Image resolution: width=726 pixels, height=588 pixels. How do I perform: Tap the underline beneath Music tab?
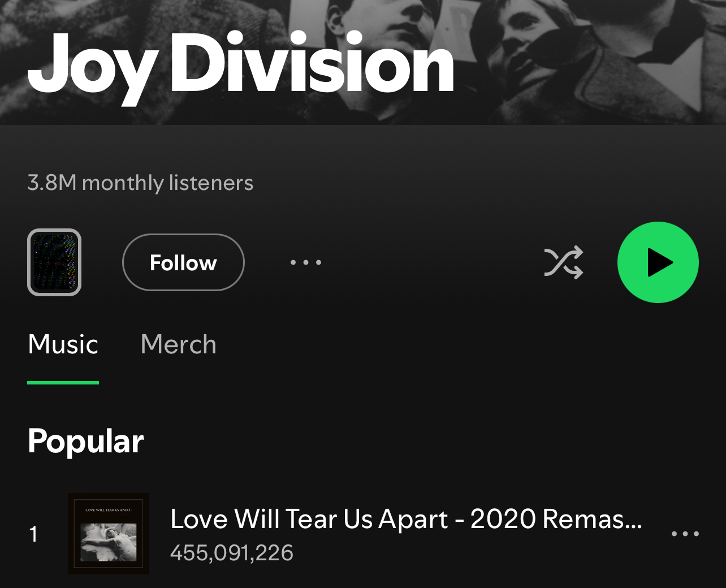(x=63, y=383)
